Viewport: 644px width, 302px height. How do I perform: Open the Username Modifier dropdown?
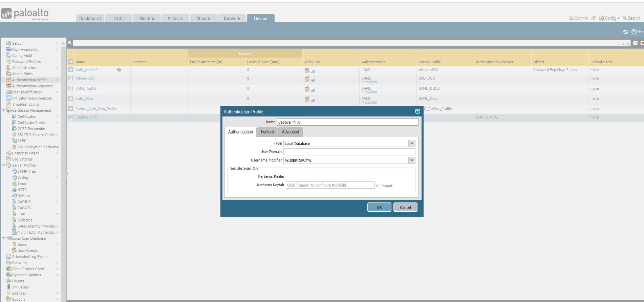pos(412,160)
